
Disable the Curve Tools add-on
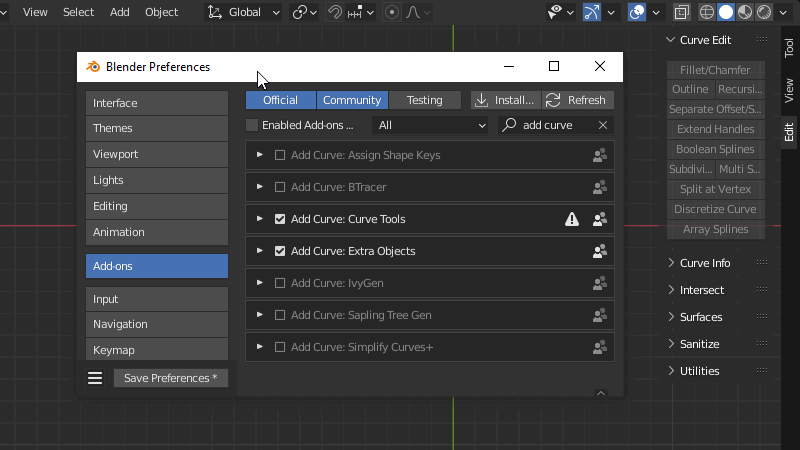[280, 219]
